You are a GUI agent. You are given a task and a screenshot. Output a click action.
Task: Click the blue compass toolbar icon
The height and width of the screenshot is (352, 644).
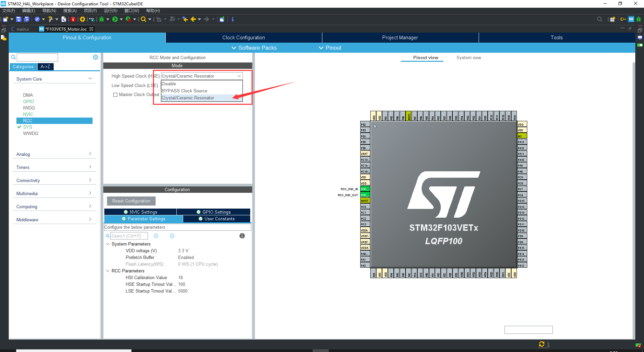tap(37, 19)
